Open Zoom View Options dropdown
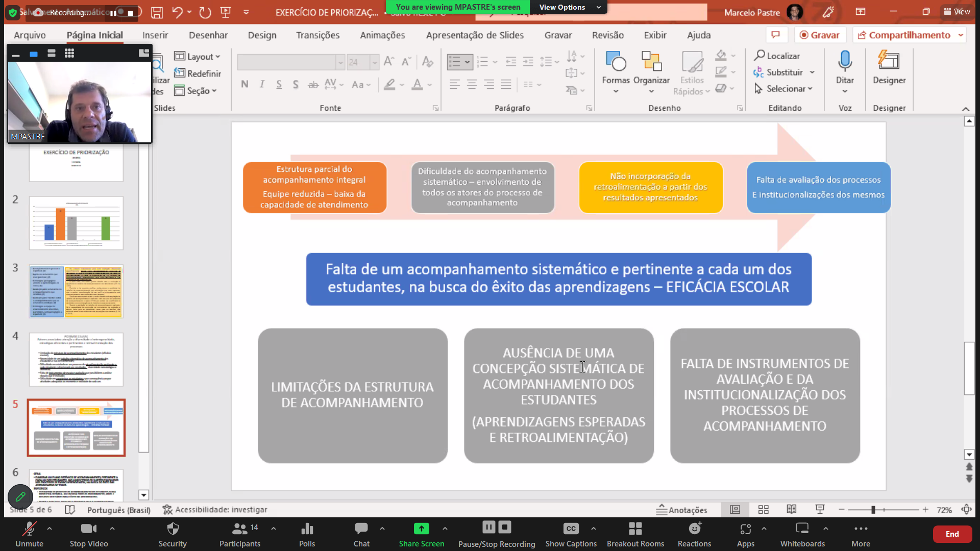This screenshot has width=980, height=551. pos(569,7)
